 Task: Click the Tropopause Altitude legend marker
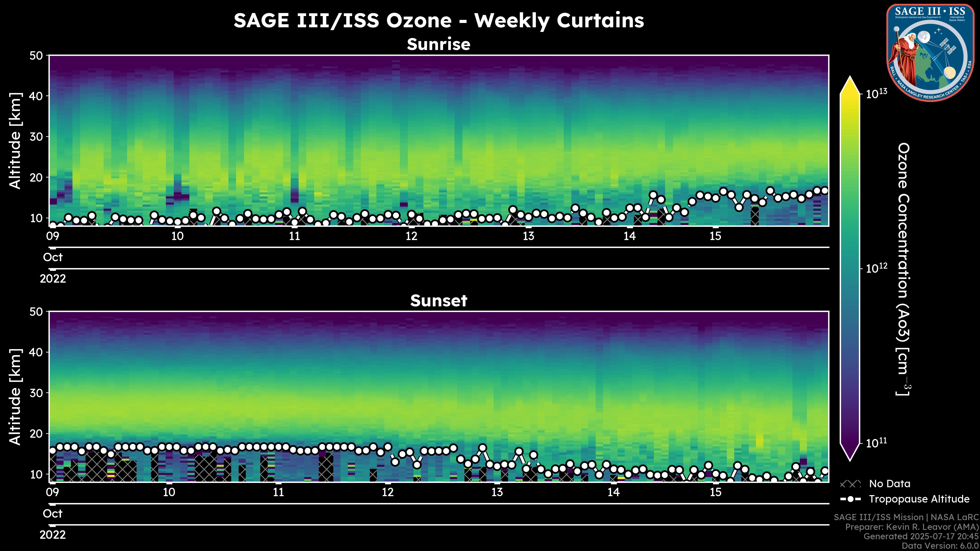click(x=850, y=499)
